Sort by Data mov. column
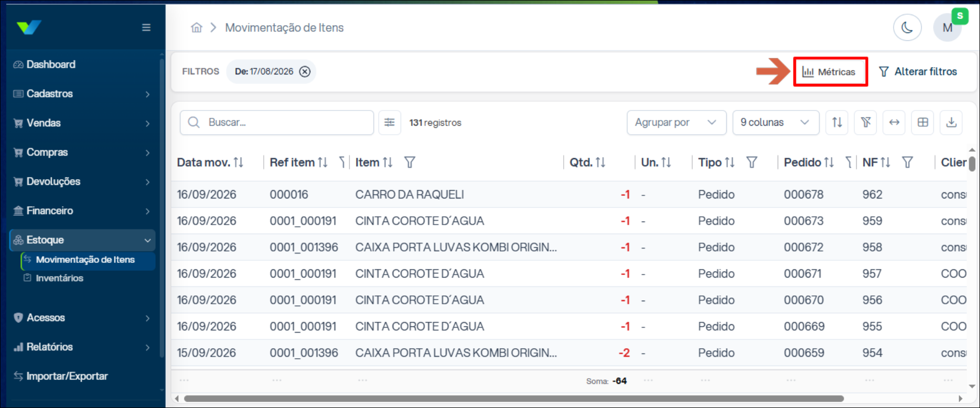The width and height of the screenshot is (980, 408). [x=239, y=162]
